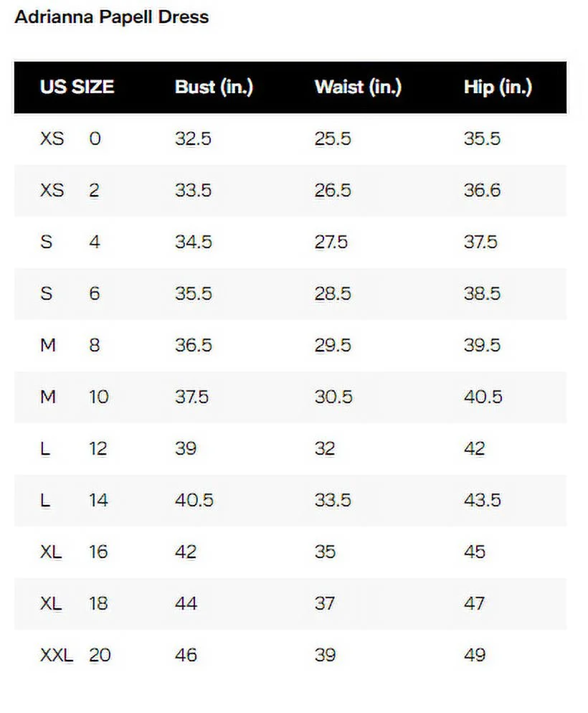Select bust value 36.5 for size 8
The width and height of the screenshot is (588, 713).
click(194, 345)
